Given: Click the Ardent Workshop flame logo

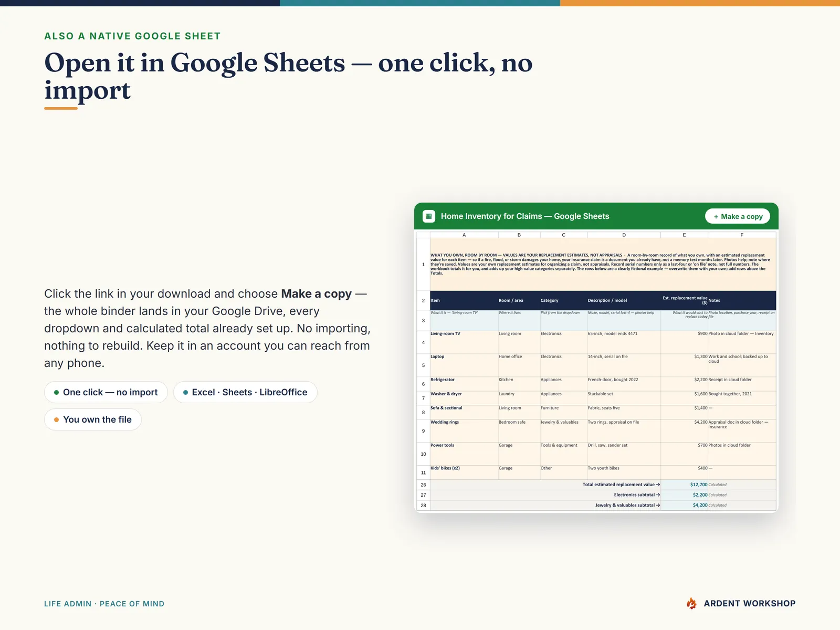Looking at the screenshot, I should click(692, 603).
